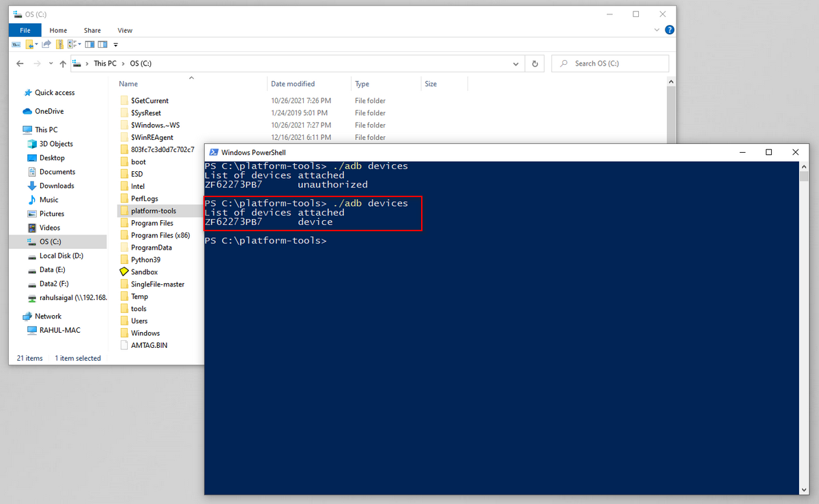Click the Share icon in quick access toolbar

(46, 44)
